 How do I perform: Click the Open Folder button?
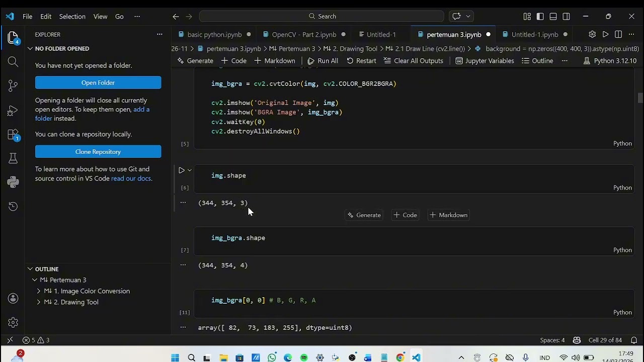[x=98, y=83]
